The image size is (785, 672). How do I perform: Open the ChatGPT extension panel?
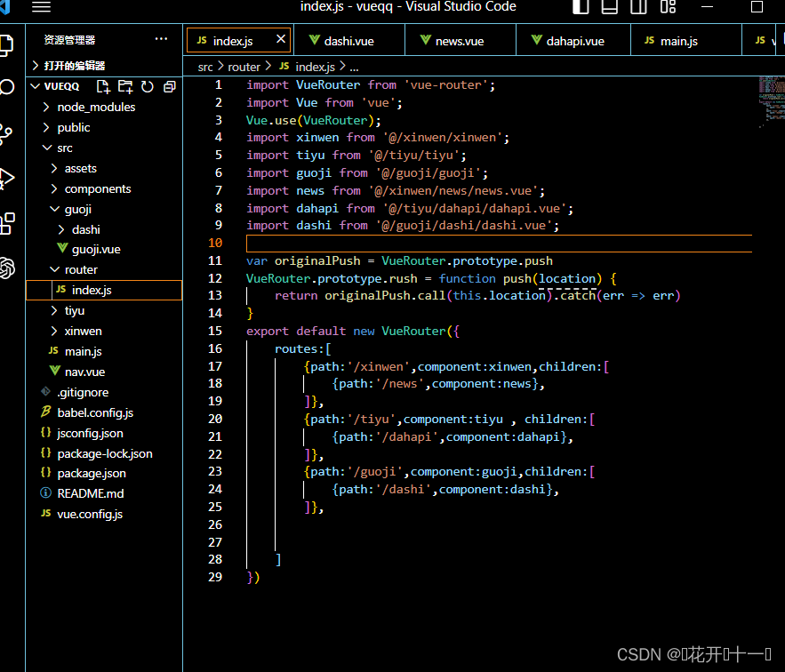pyautogui.click(x=7, y=268)
